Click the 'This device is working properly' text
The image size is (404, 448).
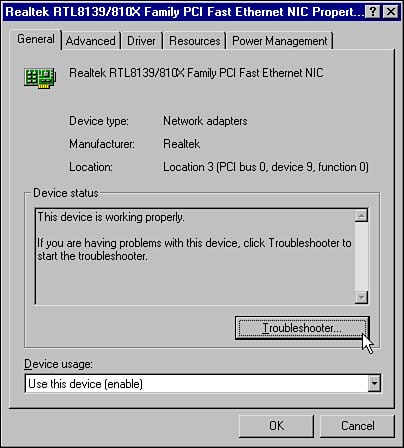[111, 217]
